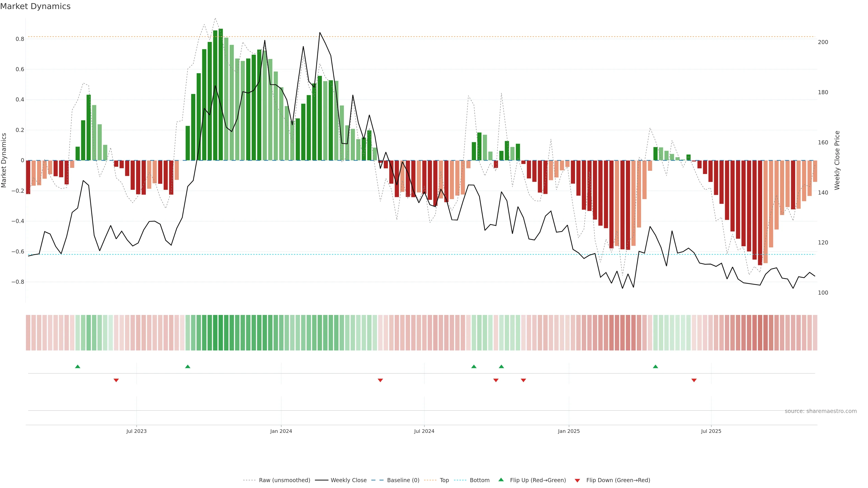Viewport: 868px width, 488px height.
Task: Click the Jul 2025 x-axis label
Action: pos(711,431)
